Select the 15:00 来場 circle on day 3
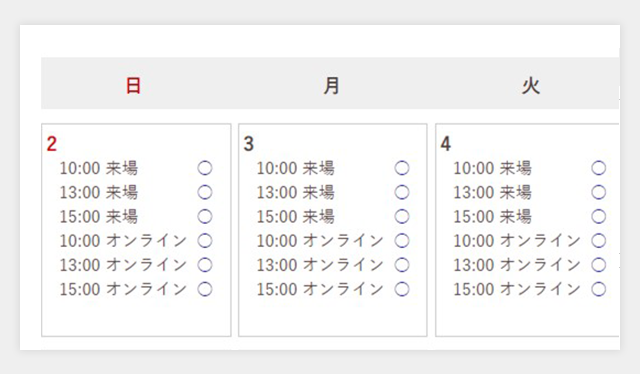 point(402,216)
